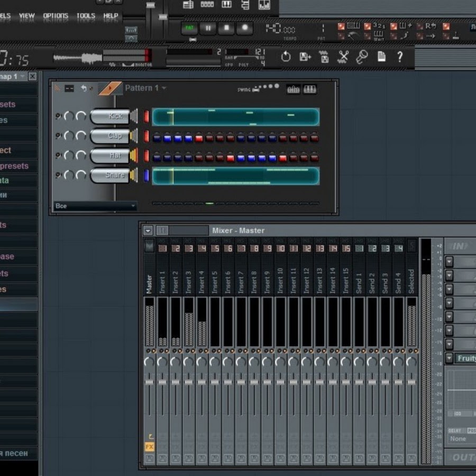
Task: Click the Hat channel button
Action: pyautogui.click(x=109, y=156)
